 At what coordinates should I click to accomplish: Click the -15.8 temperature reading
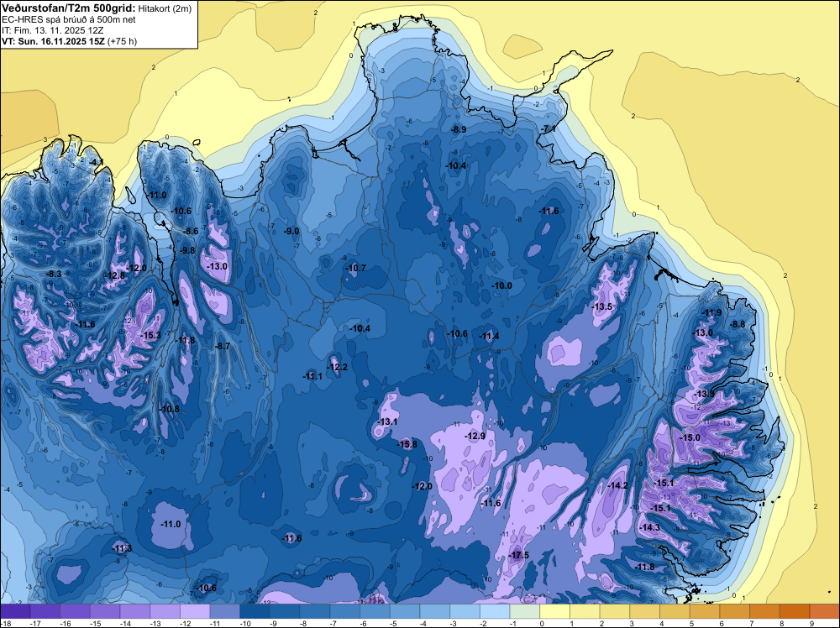[x=407, y=444]
